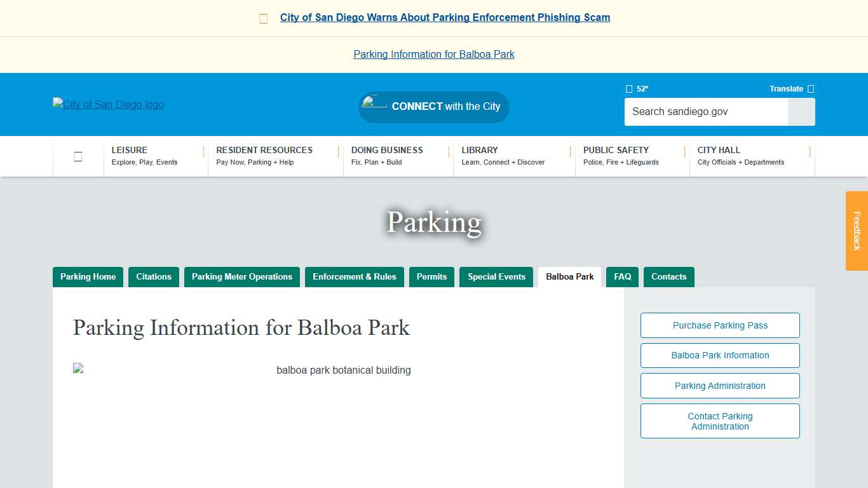Image resolution: width=868 pixels, height=488 pixels.
Task: Expand the PUBLIC SAFETY navigation menu
Action: pos(616,156)
